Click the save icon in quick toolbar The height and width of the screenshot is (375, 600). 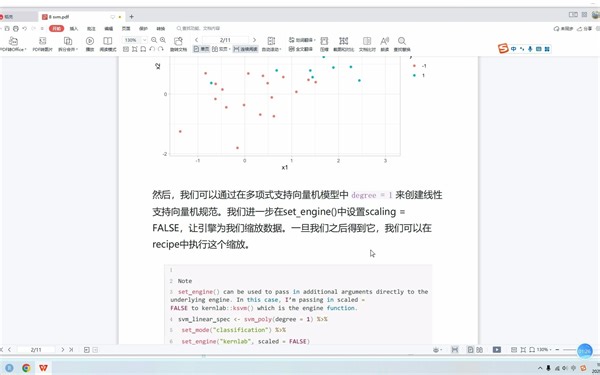pyautogui.click(x=7, y=29)
